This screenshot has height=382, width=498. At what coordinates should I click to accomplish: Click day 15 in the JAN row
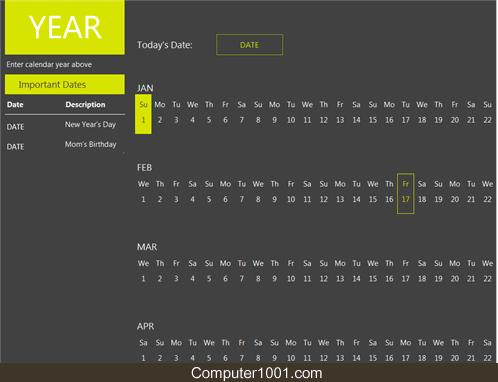(373, 120)
